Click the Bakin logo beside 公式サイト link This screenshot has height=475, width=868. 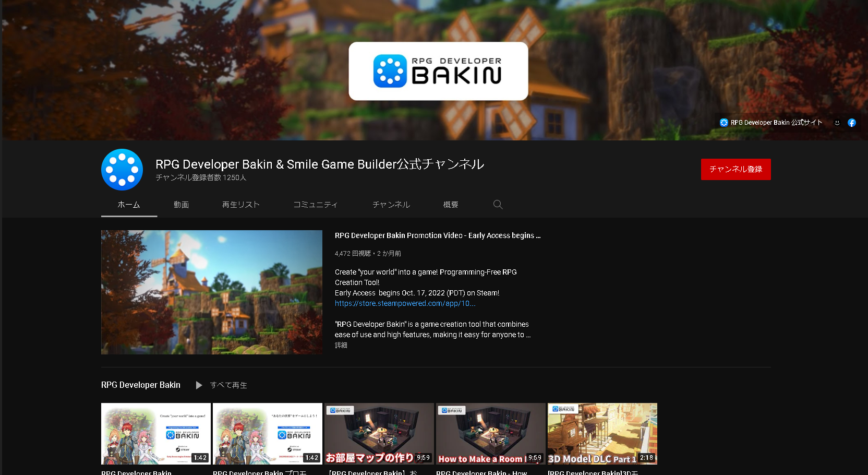coord(724,122)
